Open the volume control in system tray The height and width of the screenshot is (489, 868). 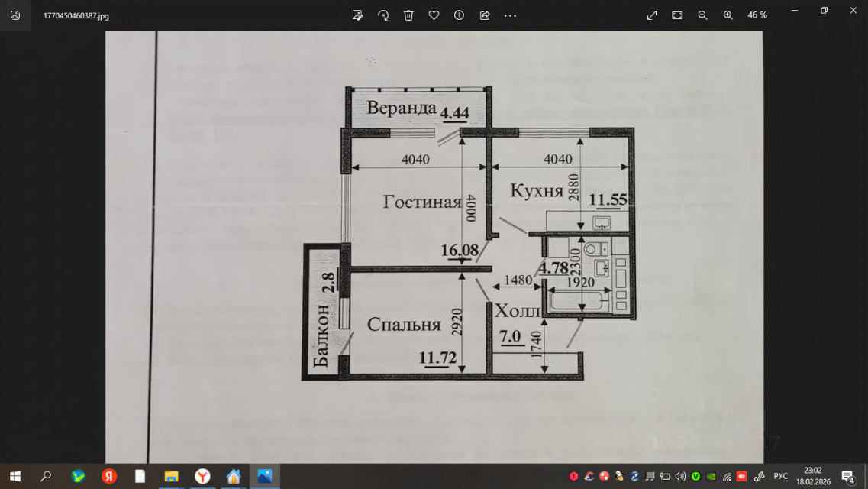(680, 476)
